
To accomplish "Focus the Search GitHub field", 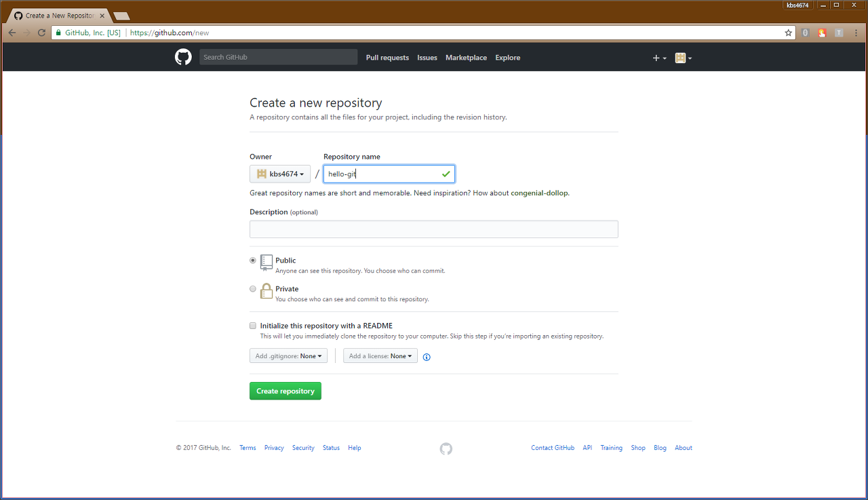I will (278, 57).
